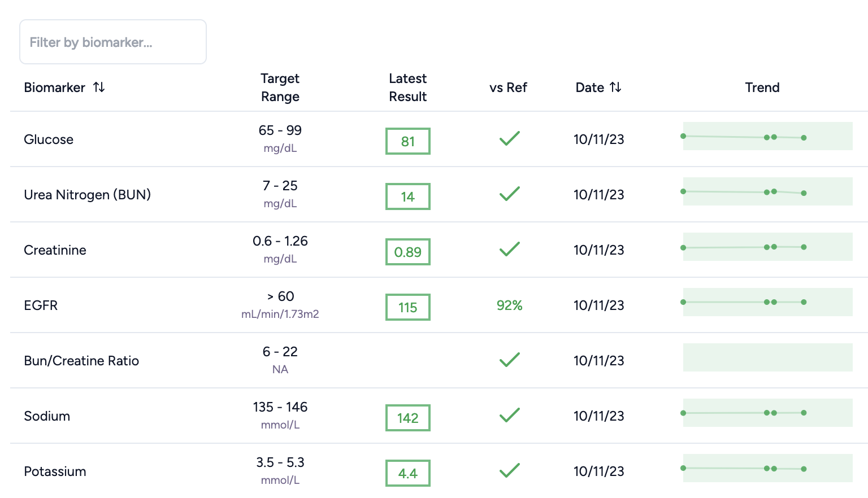Click the Biomarker column sort arrows
Viewport: 868px width, 498px height.
point(99,88)
